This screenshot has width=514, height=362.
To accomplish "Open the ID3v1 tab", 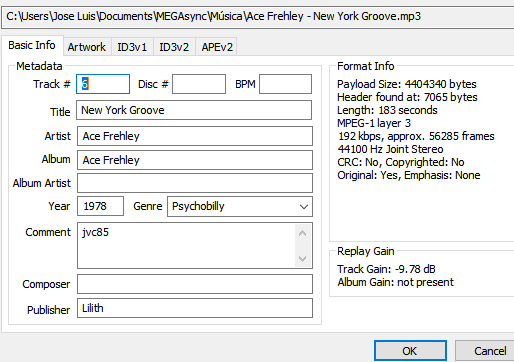I will point(132,47).
